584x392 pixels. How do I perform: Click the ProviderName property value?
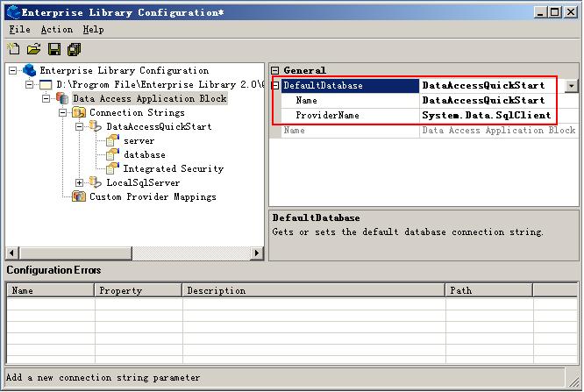(487, 115)
